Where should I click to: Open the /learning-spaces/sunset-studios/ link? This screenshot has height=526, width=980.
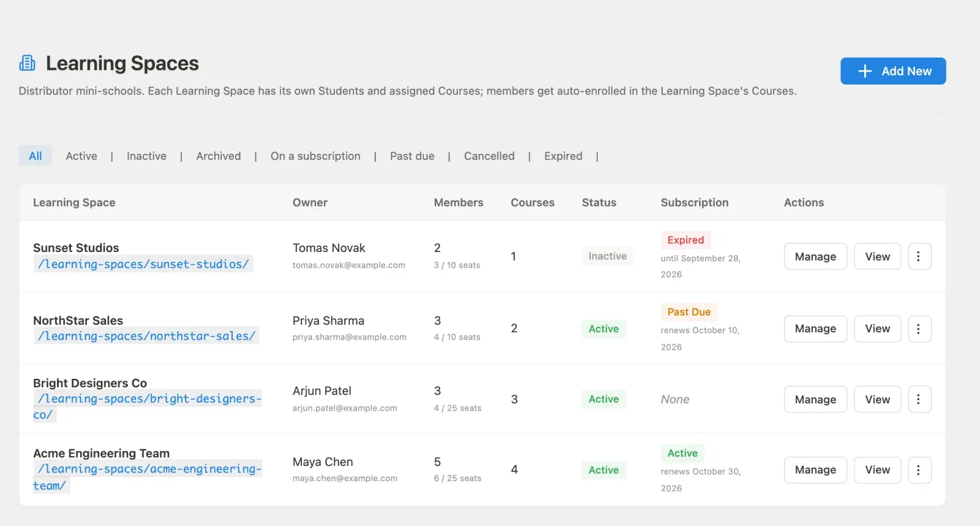(x=143, y=264)
